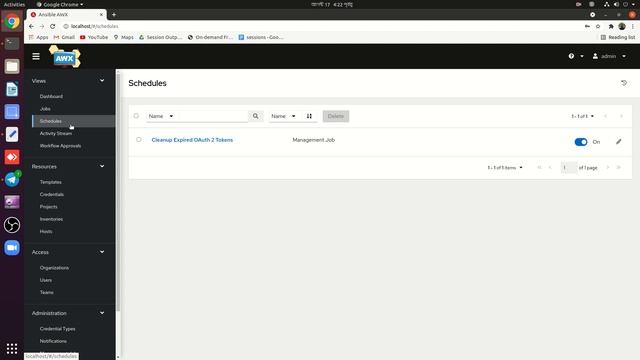Image resolution: width=640 pixels, height=360 pixels.
Task: Open the Reading list button
Action: pyautogui.click(x=618, y=37)
